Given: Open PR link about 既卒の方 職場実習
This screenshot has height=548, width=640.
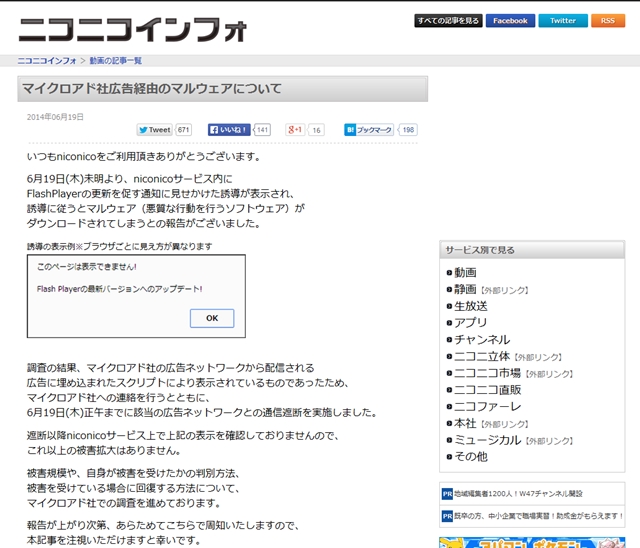Looking at the screenshot, I should point(539,516).
